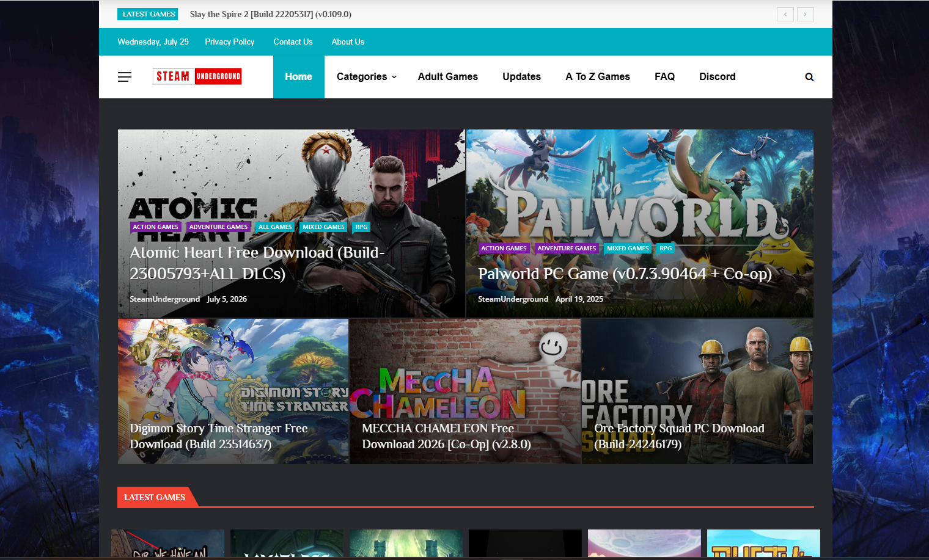The height and width of the screenshot is (560, 929).
Task: Open the Privacy Policy link
Action: pos(230,42)
